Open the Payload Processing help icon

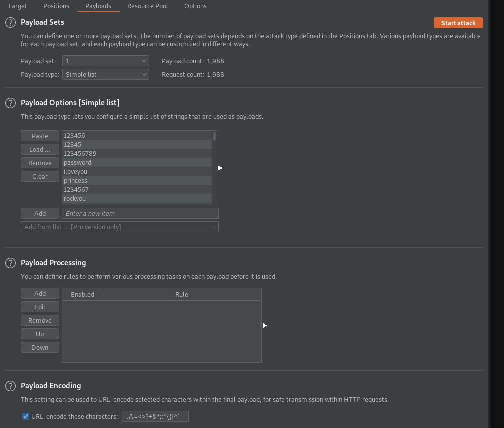click(10, 263)
